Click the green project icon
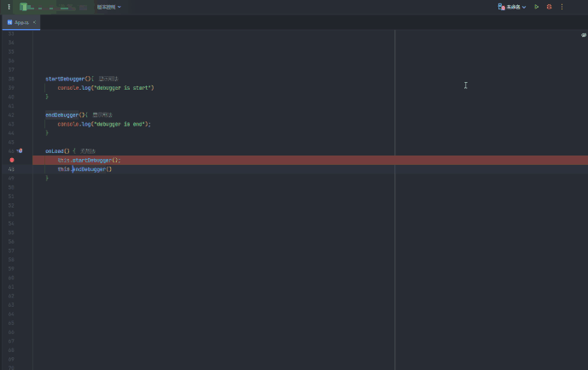Viewport: 588px width, 370px height. [24, 7]
